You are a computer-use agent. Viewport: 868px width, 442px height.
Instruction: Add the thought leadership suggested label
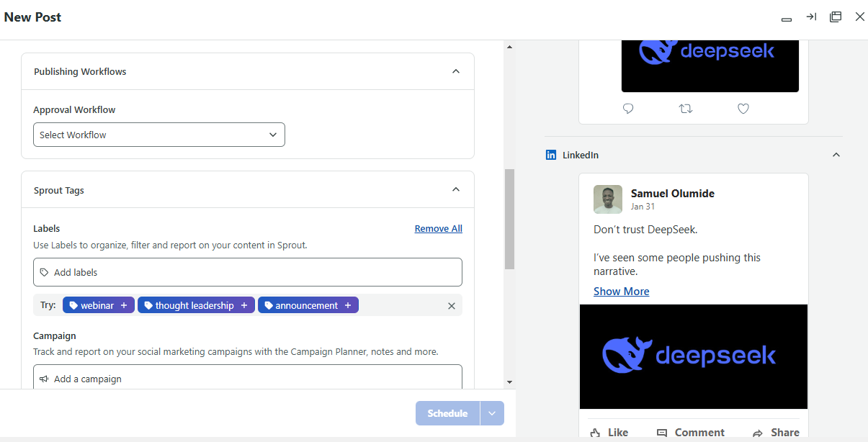pos(196,305)
